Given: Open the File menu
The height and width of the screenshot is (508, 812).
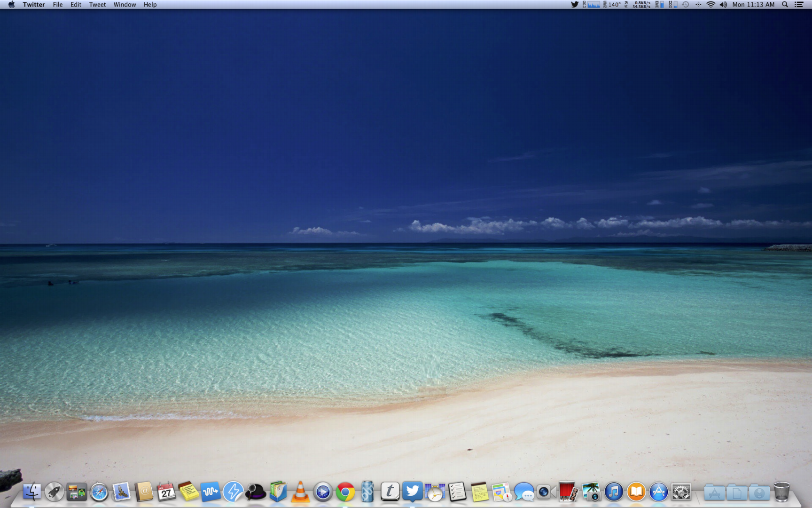Looking at the screenshot, I should coord(58,5).
